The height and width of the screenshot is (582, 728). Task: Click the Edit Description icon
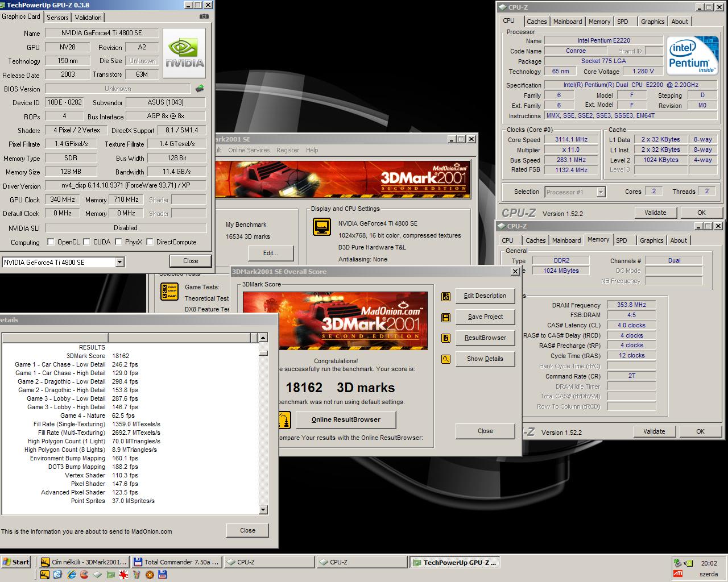pos(446,296)
